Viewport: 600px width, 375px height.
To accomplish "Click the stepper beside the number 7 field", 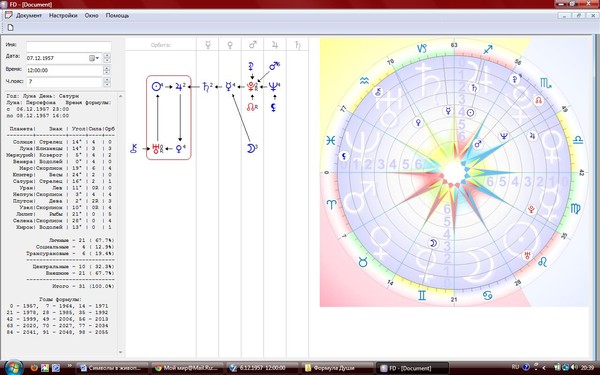I will point(107,82).
